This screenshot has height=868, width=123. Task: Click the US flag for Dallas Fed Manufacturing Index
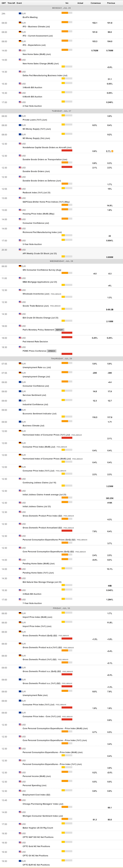pyautogui.click(x=20, y=72)
